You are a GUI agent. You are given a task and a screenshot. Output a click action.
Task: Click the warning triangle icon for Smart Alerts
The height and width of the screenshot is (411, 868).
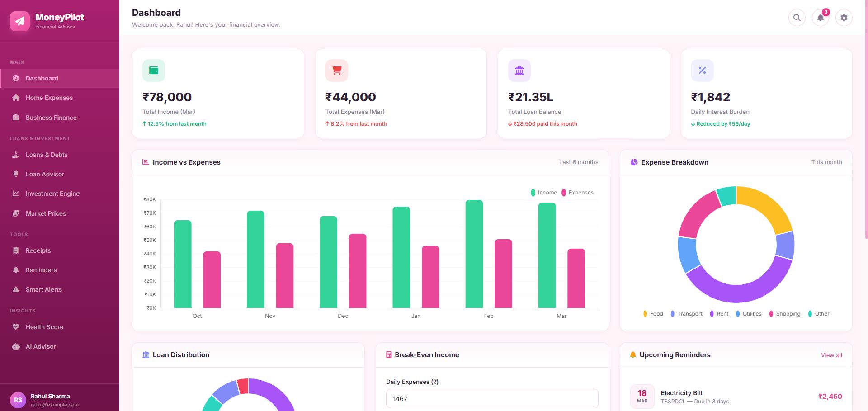click(x=16, y=289)
